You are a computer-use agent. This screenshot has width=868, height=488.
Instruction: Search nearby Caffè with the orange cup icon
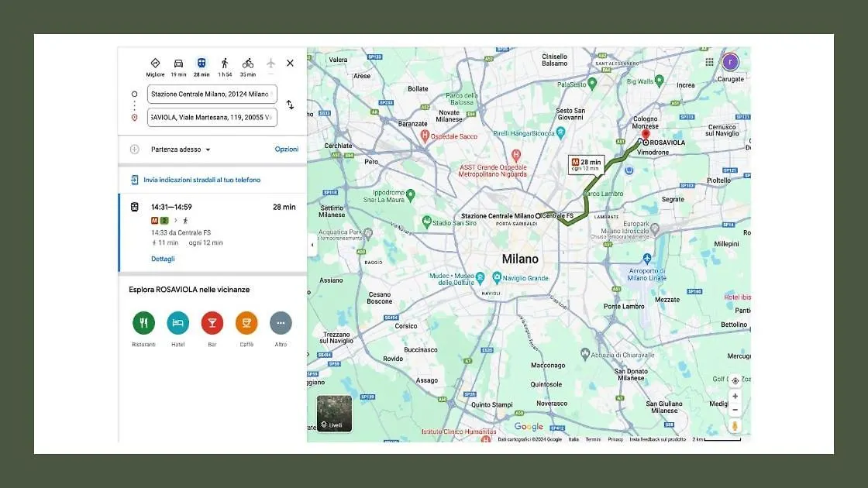click(x=246, y=323)
